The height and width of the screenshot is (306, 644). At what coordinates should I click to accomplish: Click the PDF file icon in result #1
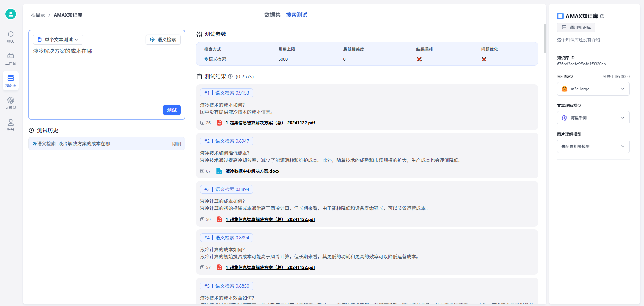coord(219,123)
